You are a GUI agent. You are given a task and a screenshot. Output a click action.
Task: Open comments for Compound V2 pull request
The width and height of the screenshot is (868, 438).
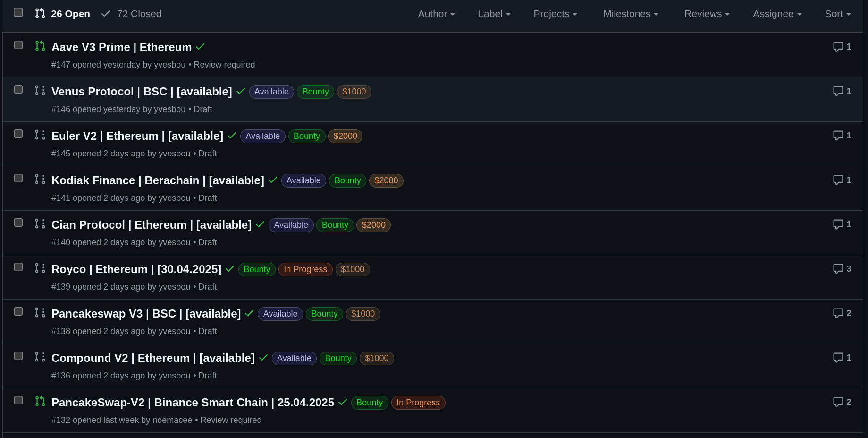[842, 358]
